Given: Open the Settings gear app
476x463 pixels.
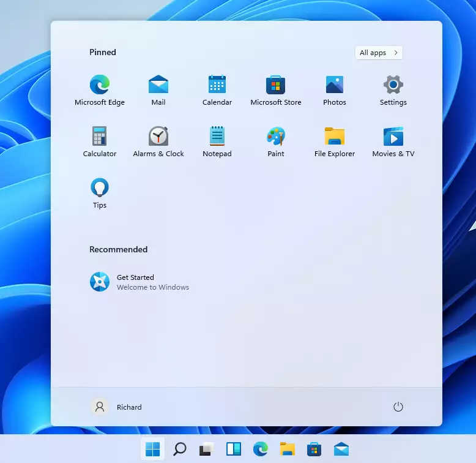Looking at the screenshot, I should point(393,90).
